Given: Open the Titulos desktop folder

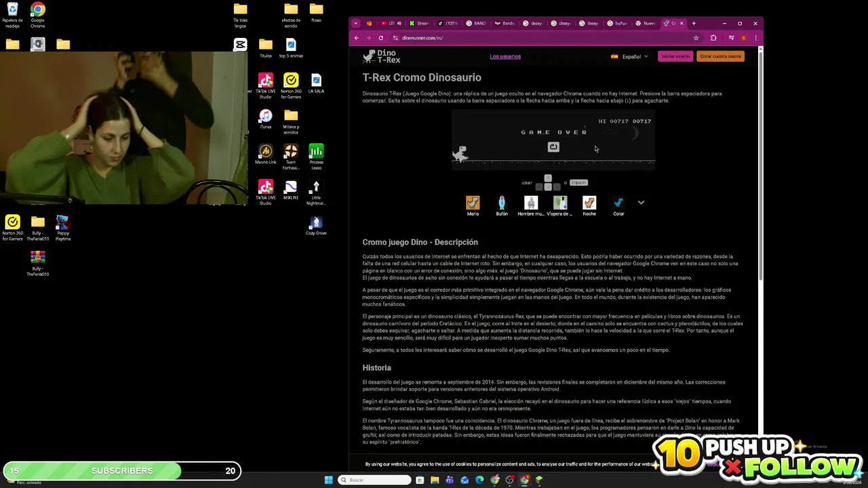Looking at the screenshot, I should (x=266, y=49).
